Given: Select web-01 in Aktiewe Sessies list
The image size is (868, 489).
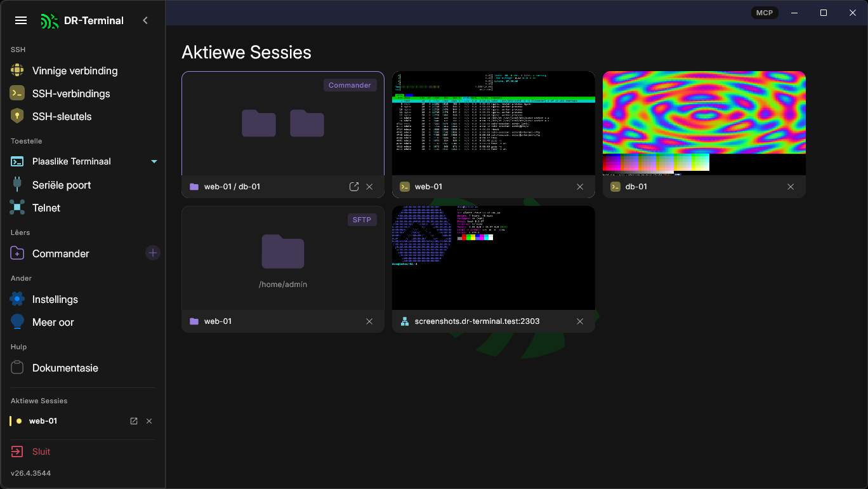Looking at the screenshot, I should [x=43, y=421].
